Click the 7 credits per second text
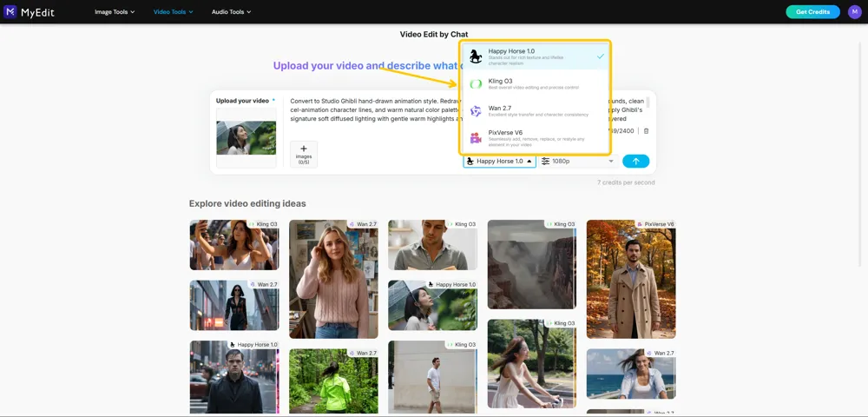868x417 pixels. pos(626,182)
